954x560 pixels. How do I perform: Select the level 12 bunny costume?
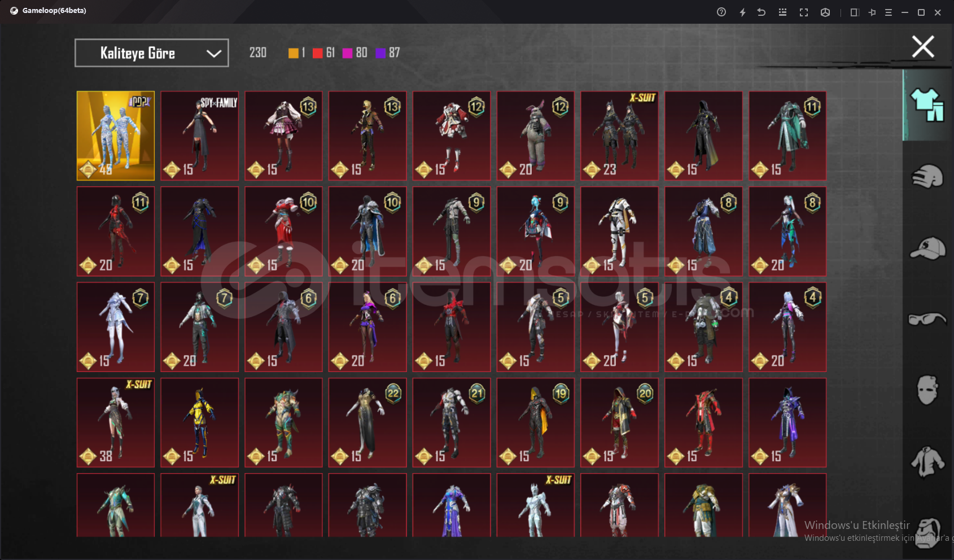coord(536,136)
